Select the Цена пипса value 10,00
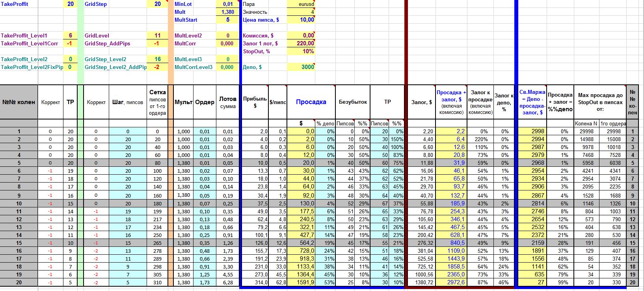644x291 pixels. [301, 20]
